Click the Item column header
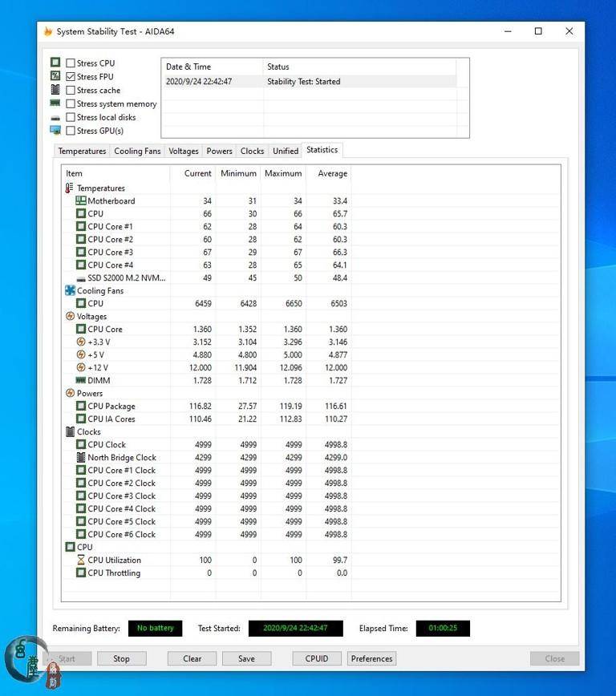616x696 pixels. (116, 173)
